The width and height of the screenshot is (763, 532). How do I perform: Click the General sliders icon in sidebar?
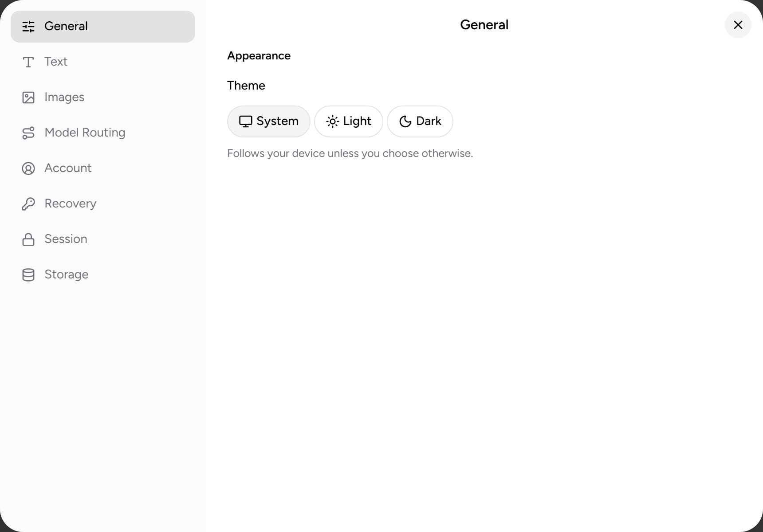28,27
